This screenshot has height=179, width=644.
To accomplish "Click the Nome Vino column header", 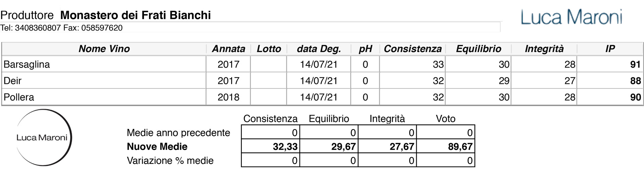I will (x=104, y=49).
